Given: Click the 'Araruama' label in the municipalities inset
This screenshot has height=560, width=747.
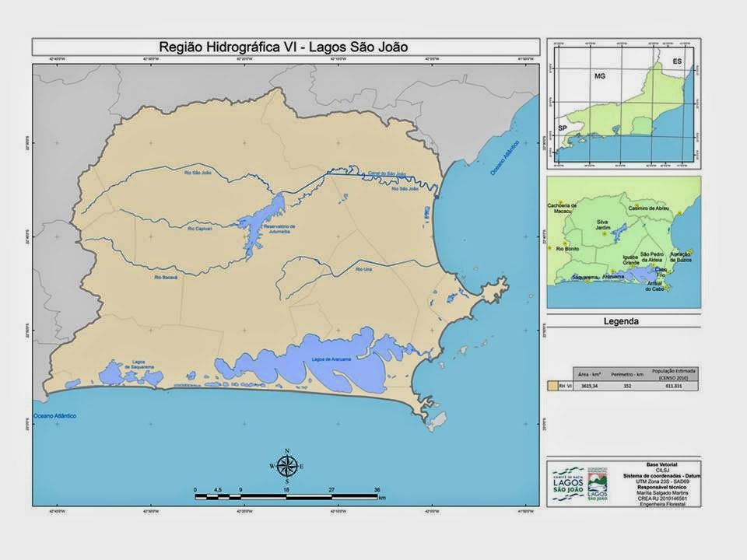Looking at the screenshot, I should [613, 276].
